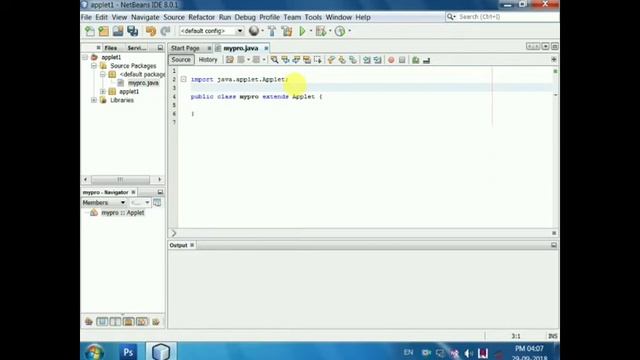Close the Output panel tab
Viewport: 640px width, 360px height.
click(x=192, y=245)
